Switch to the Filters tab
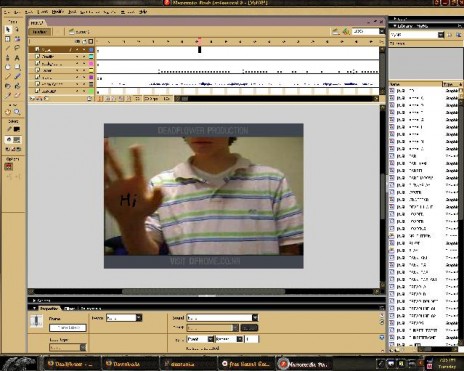Screen dimensions: 464x371 coord(69,309)
